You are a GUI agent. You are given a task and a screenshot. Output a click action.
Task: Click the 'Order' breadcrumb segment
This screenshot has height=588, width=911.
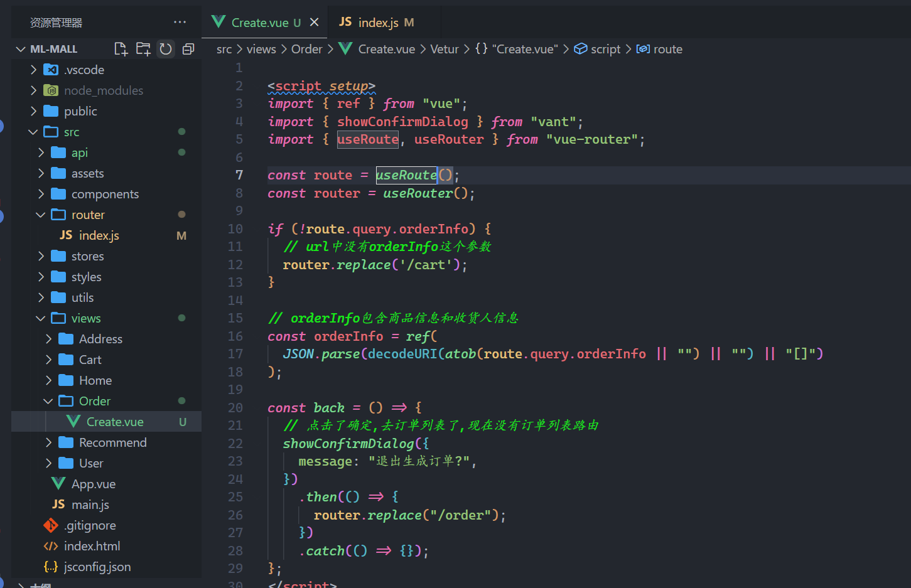tap(306, 49)
